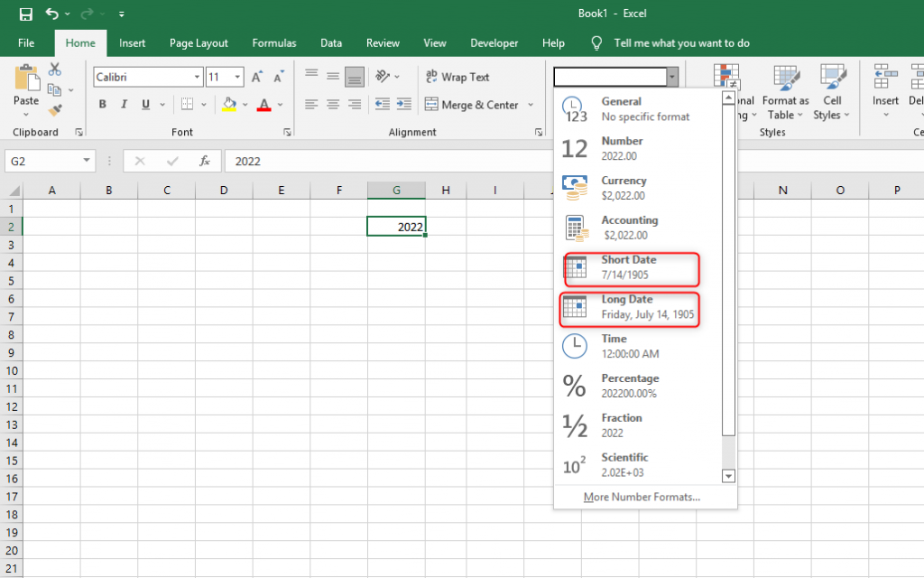Click More Number Formats link

[643, 497]
